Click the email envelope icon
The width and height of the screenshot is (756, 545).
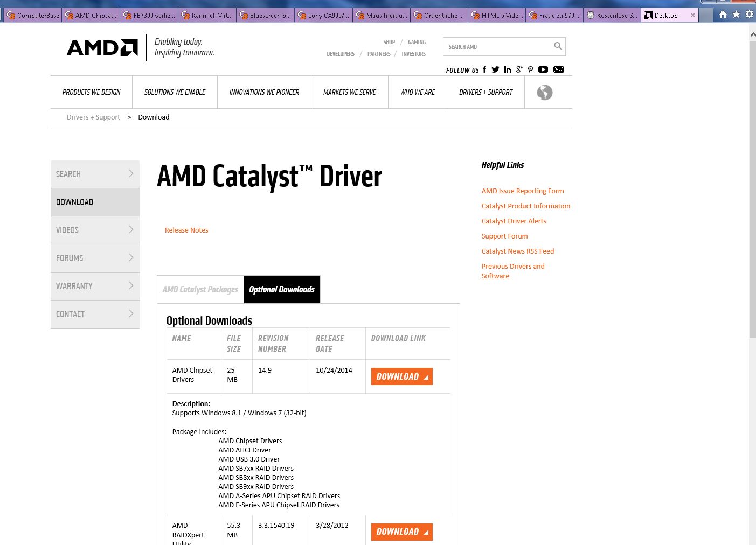coord(559,69)
